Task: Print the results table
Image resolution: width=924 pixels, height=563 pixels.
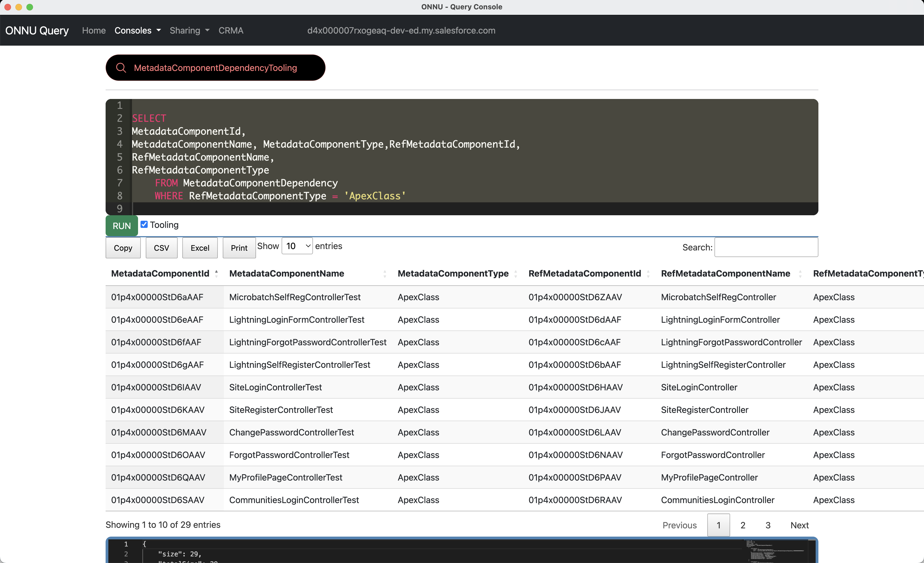Action: coord(239,248)
